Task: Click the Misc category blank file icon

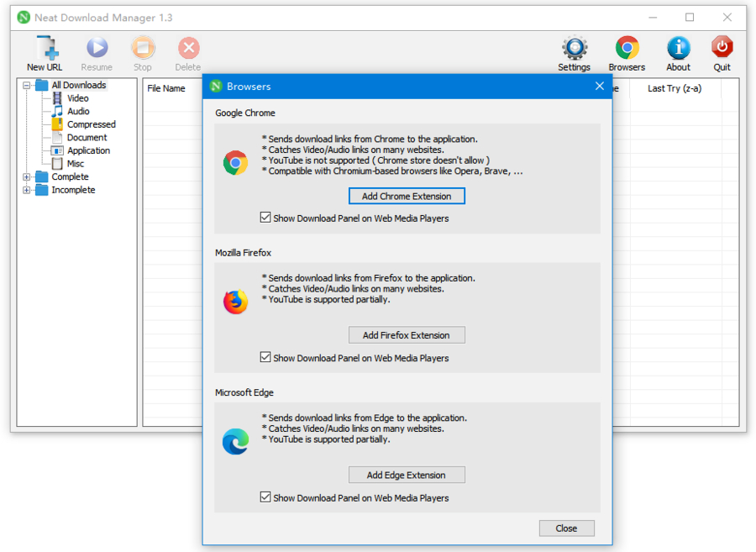Action: 57,164
